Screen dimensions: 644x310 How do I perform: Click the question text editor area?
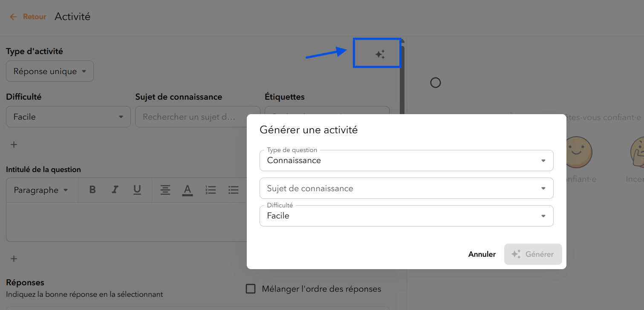127,222
